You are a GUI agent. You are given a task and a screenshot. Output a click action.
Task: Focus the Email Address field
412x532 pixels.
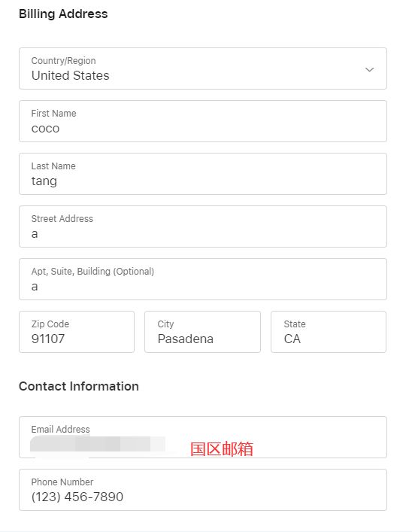pos(203,437)
